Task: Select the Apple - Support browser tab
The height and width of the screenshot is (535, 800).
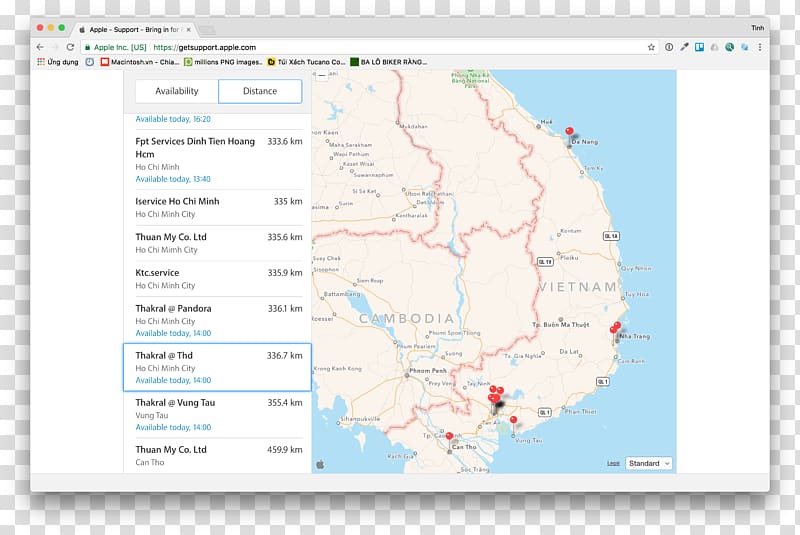Action: [134, 30]
